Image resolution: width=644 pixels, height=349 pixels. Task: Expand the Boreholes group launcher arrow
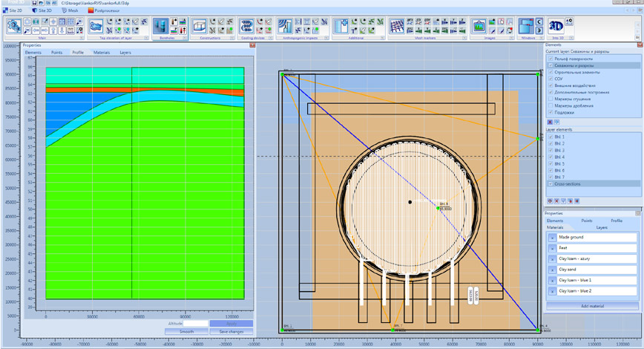(x=185, y=38)
